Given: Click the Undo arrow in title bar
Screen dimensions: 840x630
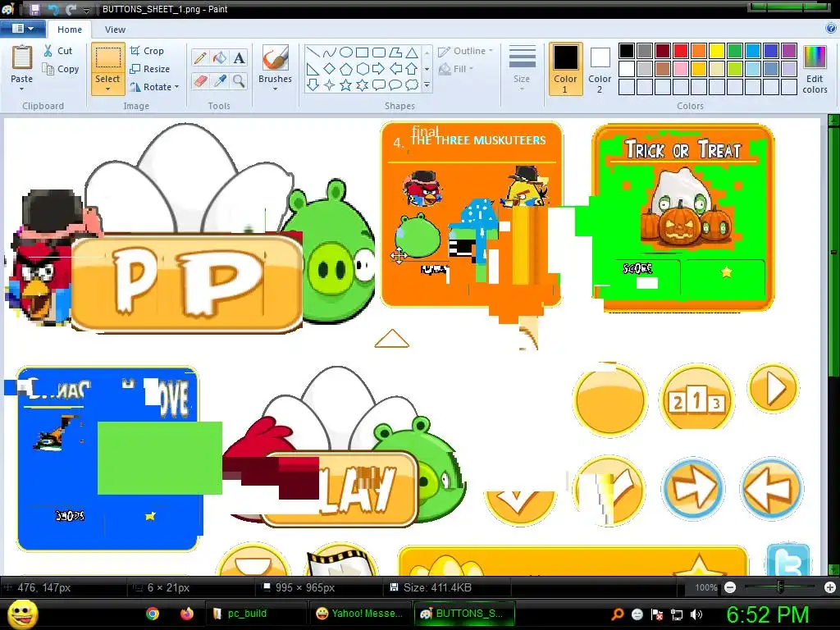Looking at the screenshot, I should tap(53, 9).
